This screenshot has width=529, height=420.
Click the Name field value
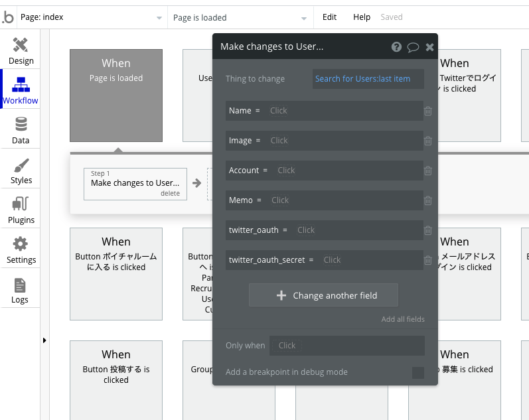pyautogui.click(x=278, y=111)
